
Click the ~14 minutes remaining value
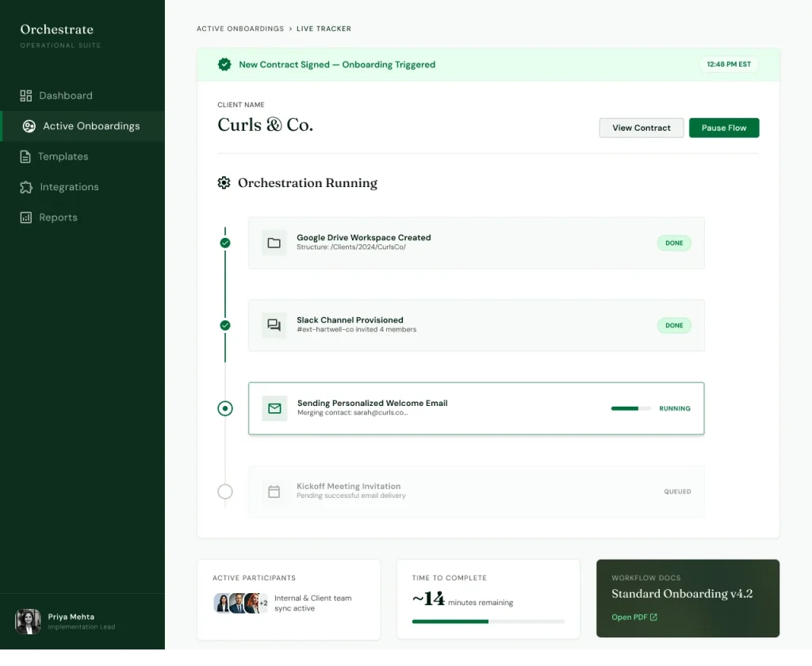[x=462, y=599]
